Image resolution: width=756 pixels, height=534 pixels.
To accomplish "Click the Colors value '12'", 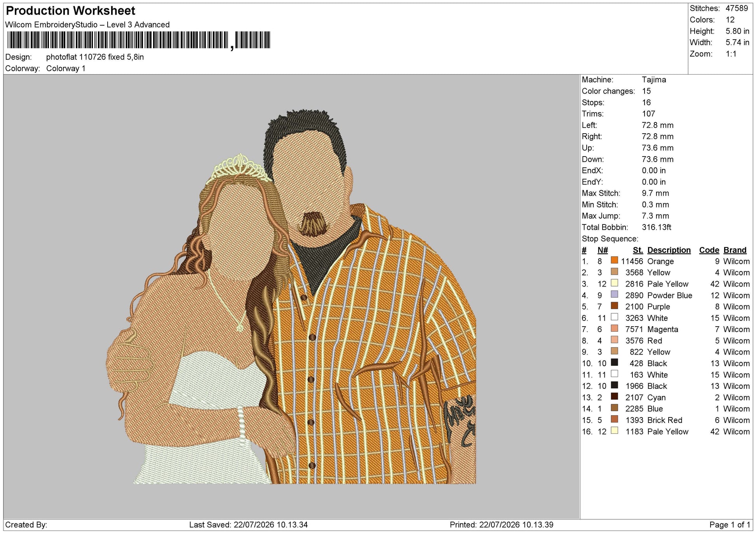I will coord(730,20).
